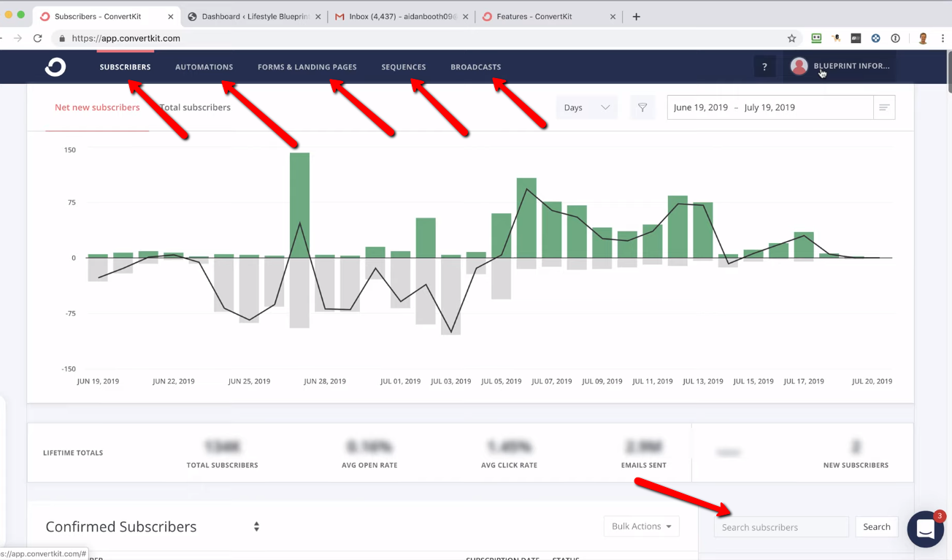Open Forms & Landing Pages
This screenshot has width=952, height=560.
(307, 66)
